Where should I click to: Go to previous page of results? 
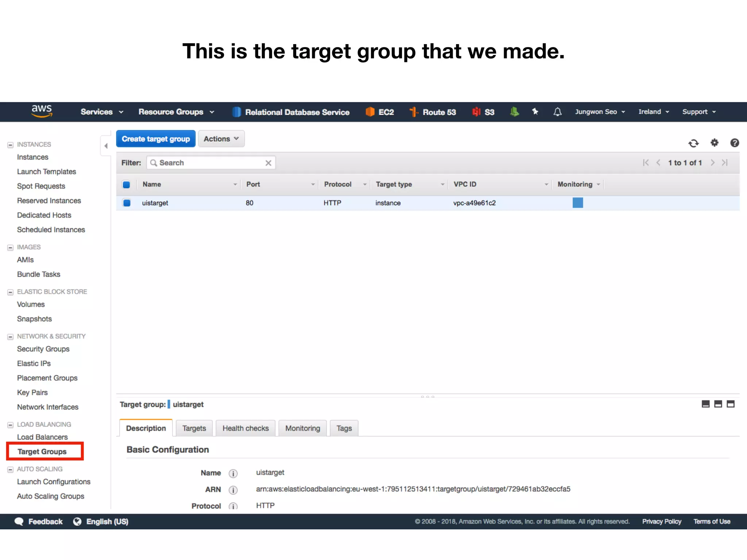click(x=658, y=163)
